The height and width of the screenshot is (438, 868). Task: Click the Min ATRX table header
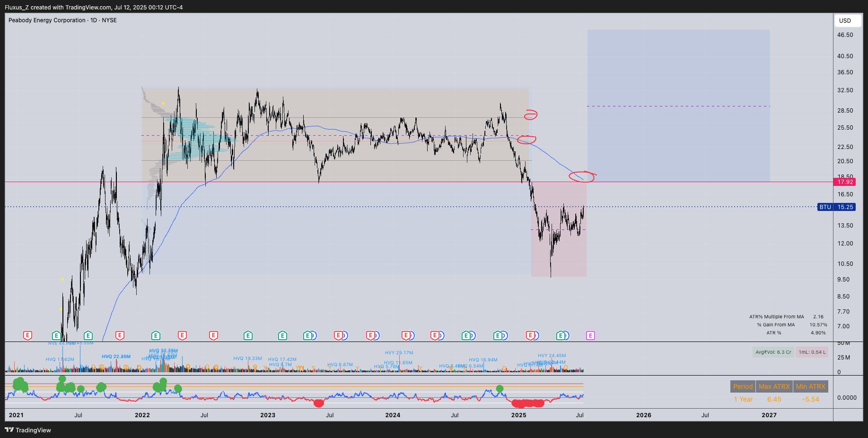(x=811, y=386)
